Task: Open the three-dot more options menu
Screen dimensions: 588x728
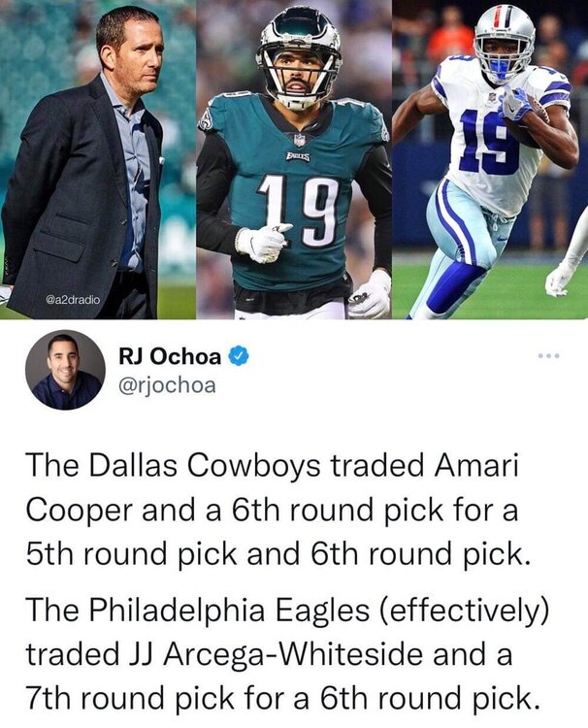Action: 549,356
